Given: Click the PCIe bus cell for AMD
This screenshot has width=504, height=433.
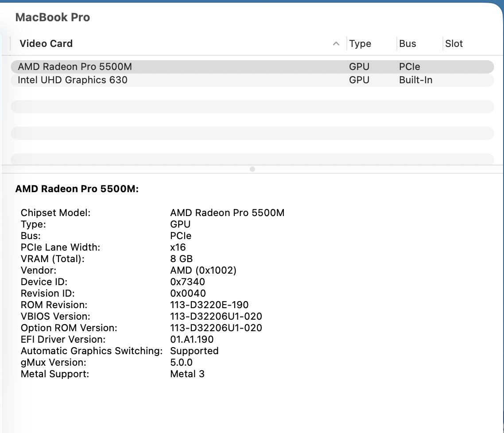Looking at the screenshot, I should pos(409,67).
